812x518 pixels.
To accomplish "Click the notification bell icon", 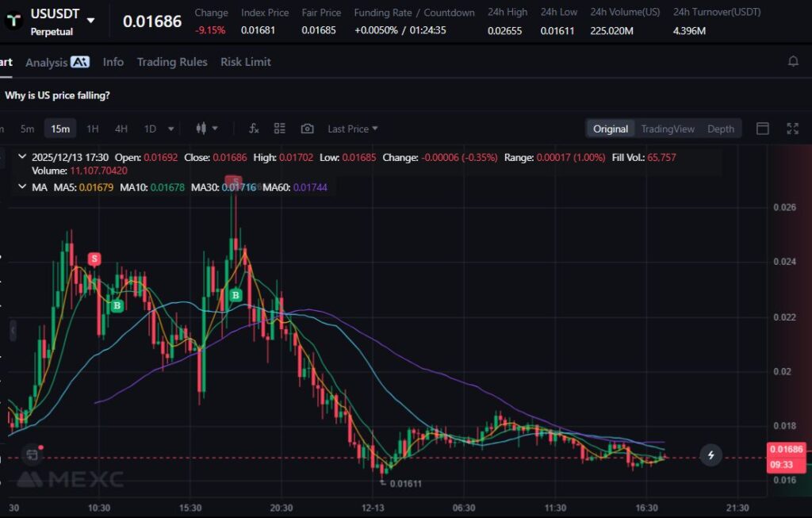I will point(792,62).
